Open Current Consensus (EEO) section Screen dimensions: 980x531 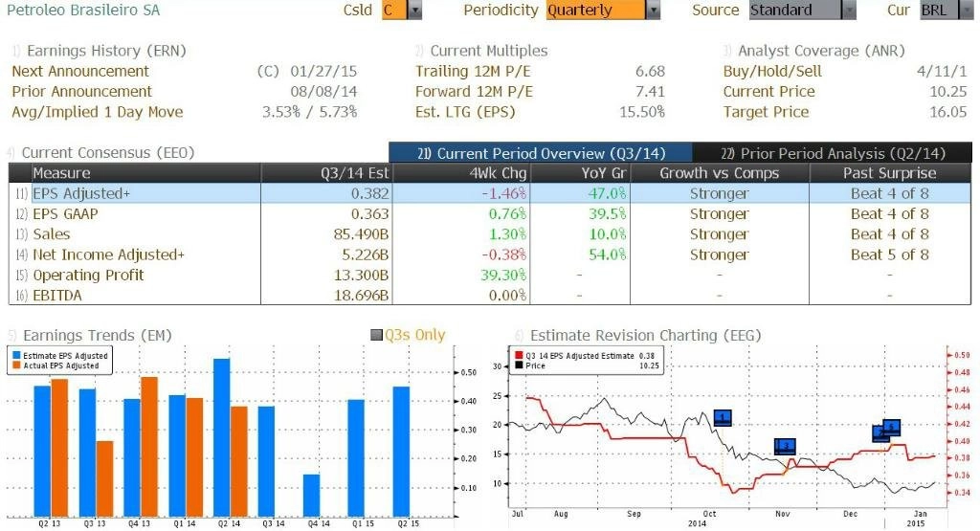pos(108,152)
